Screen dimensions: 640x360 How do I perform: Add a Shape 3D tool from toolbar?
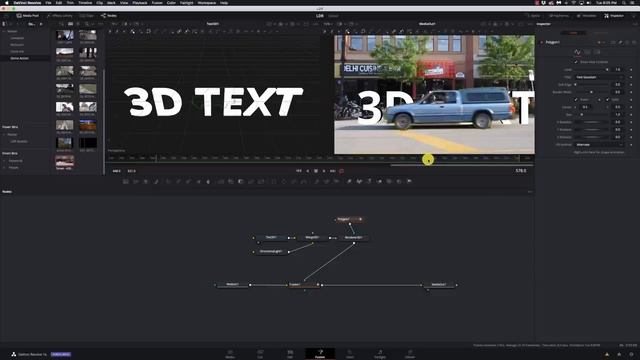[359, 181]
